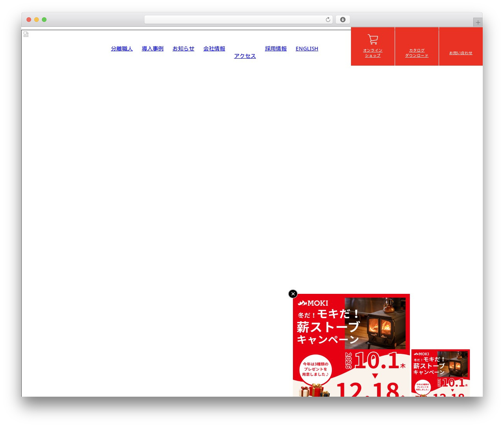The image size is (504, 427).
Task: Close the MOKI campaign popup banner
Action: (293, 294)
